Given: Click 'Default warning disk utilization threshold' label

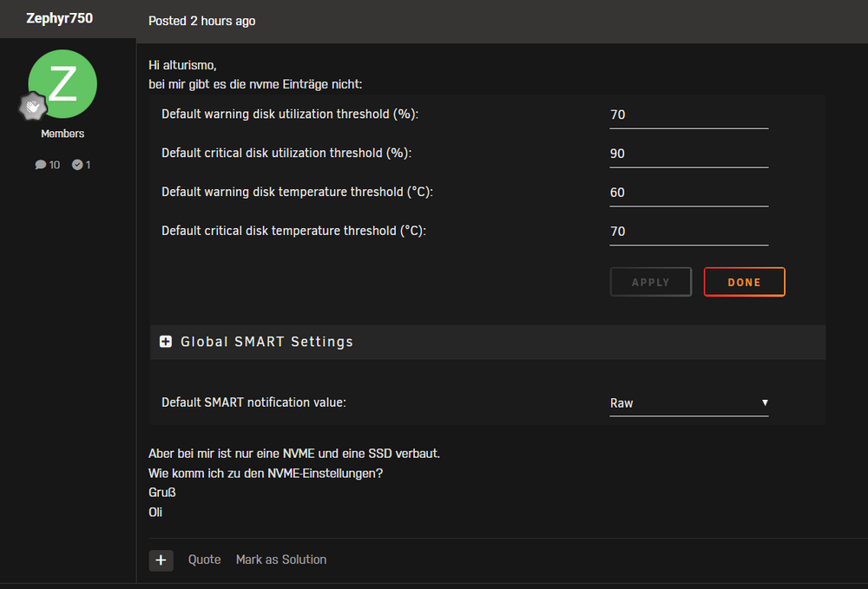Looking at the screenshot, I should [x=290, y=114].
